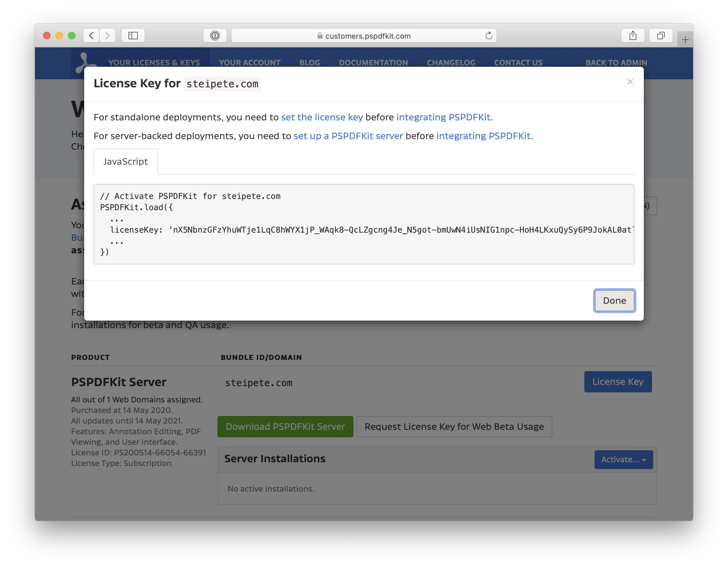The height and width of the screenshot is (567, 728).
Task: Toggle the Safari sidebar
Action: pos(132,35)
